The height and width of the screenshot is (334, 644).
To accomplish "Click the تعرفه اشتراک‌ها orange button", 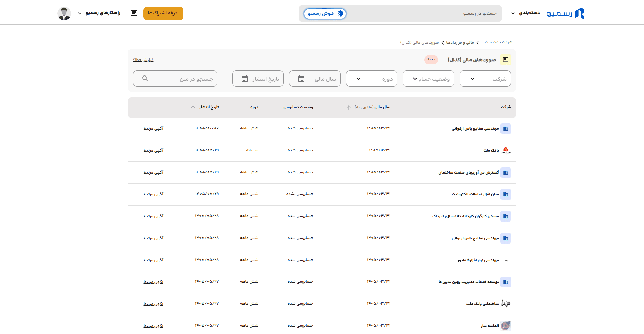I will point(163,13).
